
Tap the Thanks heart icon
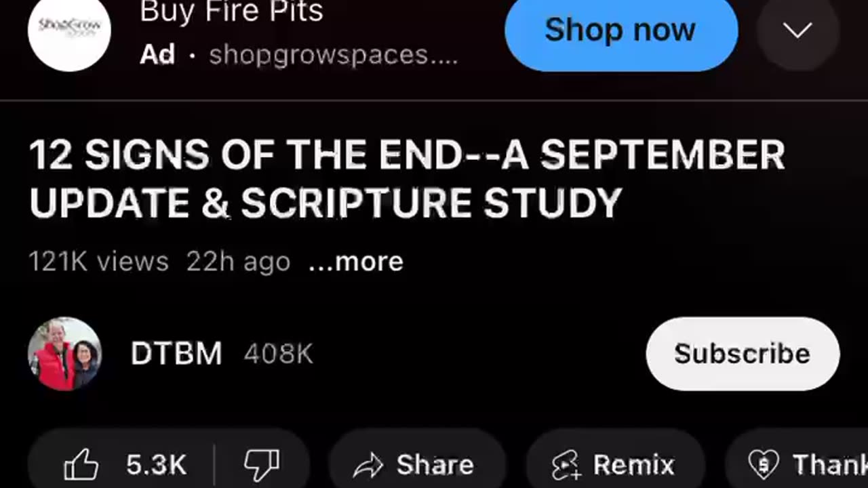pos(763,465)
